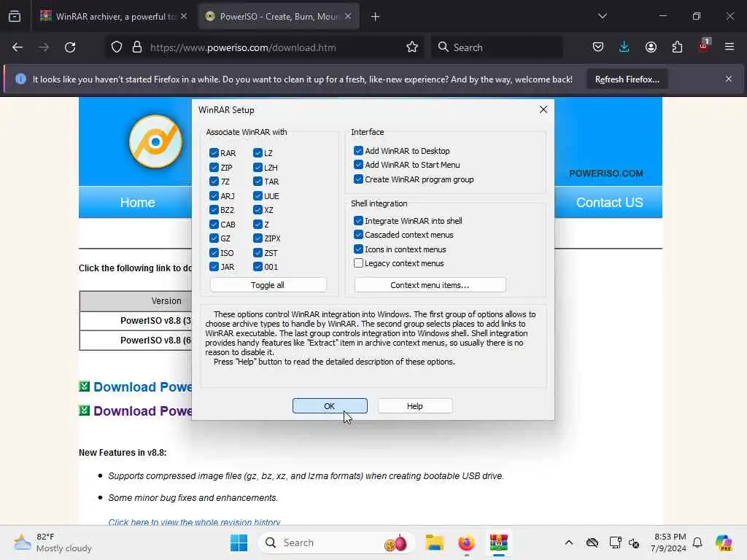Dismiss the Firefox refresh notification bar
The image size is (747, 560).
729,79
